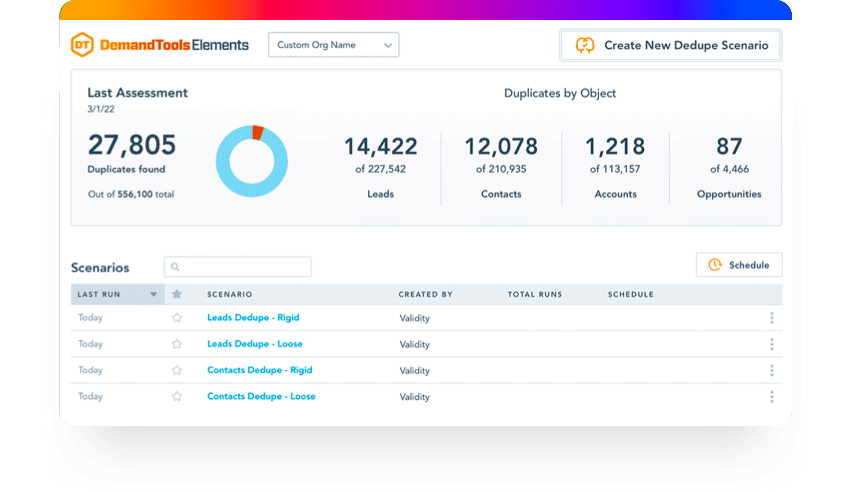Viewport: 852px width, 492px height.
Task: Open the Leads Dedupe - Rigid link
Action: click(x=253, y=317)
